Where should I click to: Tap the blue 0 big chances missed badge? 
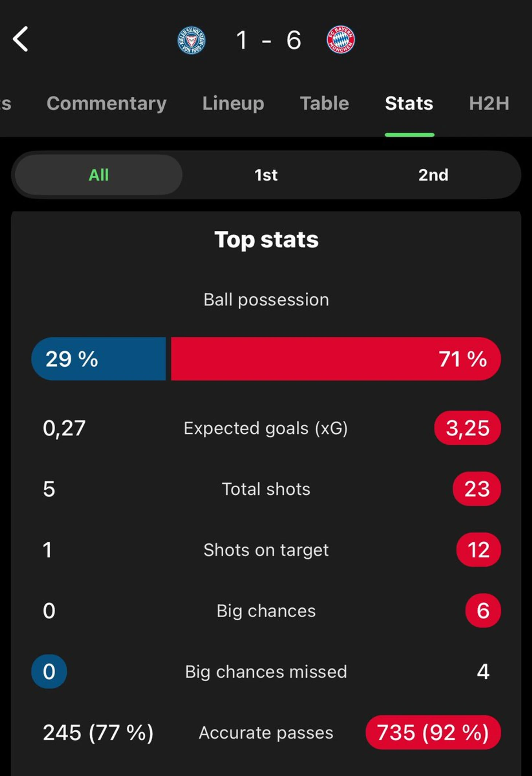click(49, 671)
